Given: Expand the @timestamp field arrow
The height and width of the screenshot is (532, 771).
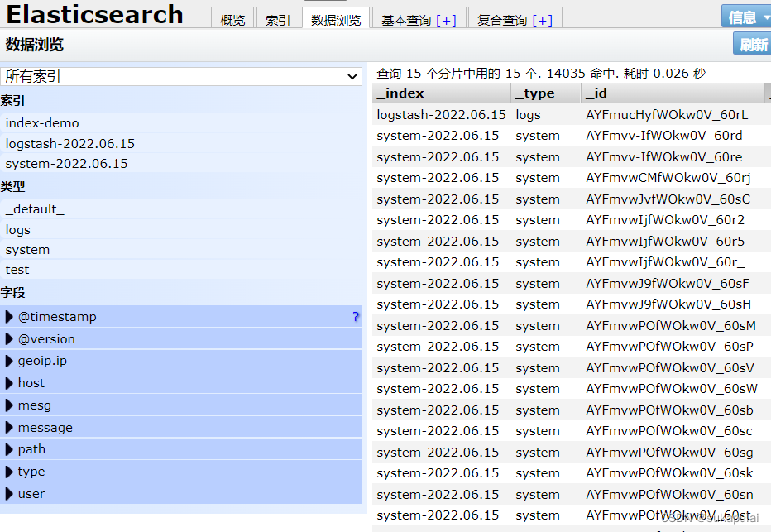Looking at the screenshot, I should click(9, 317).
